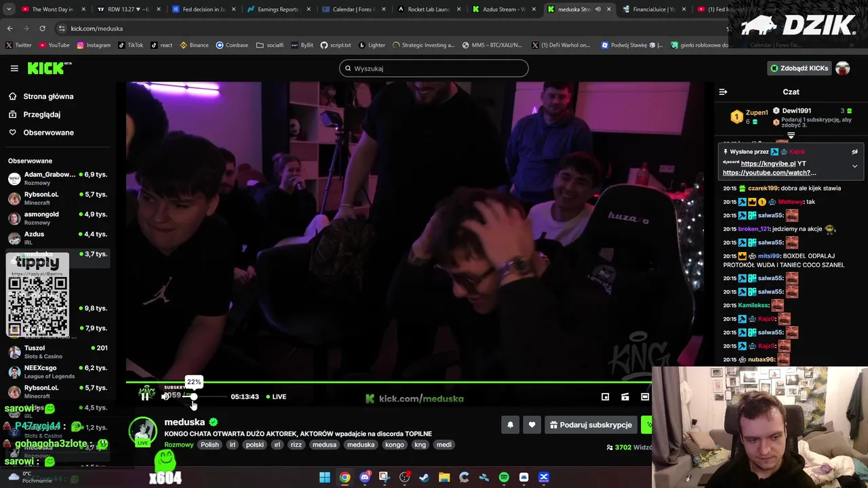Open the YouTube link in pinned message

(x=769, y=173)
